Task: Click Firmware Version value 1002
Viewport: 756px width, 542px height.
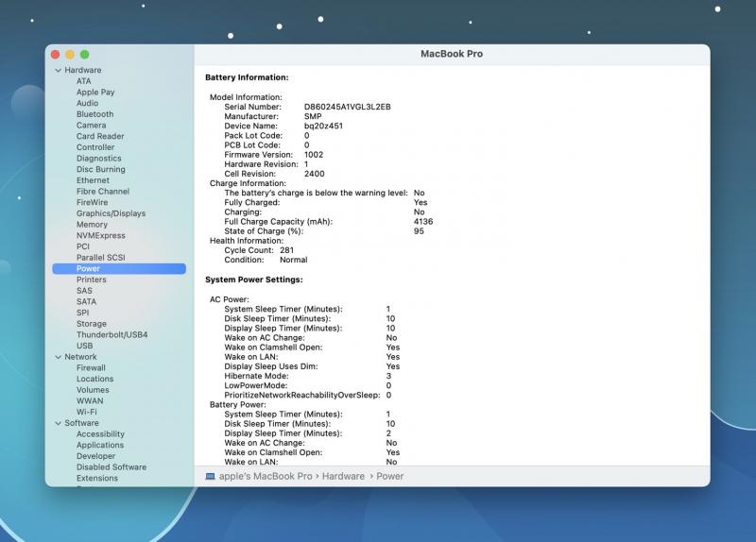Action: 314,155
